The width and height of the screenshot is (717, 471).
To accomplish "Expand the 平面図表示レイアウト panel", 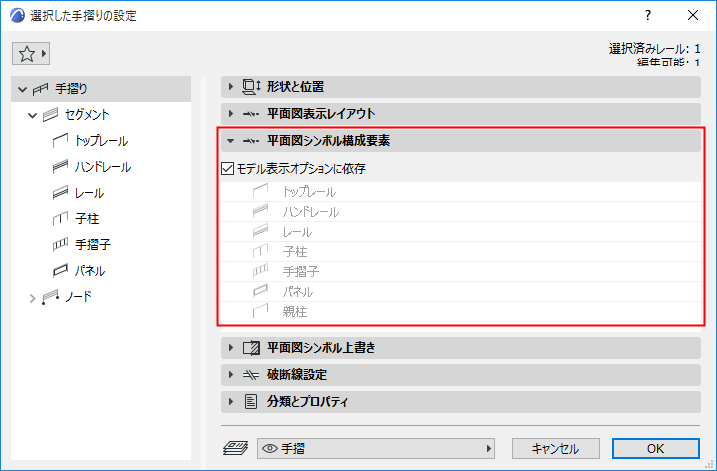I will (x=231, y=113).
